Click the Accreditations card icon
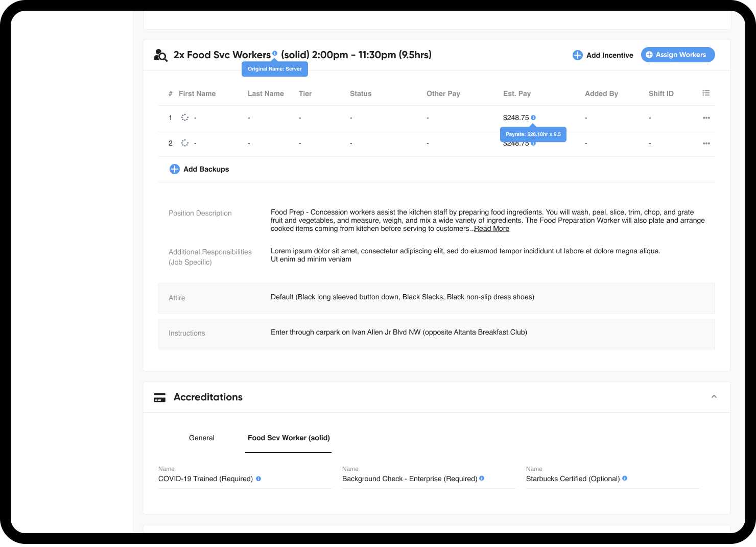756x547 pixels. click(160, 397)
